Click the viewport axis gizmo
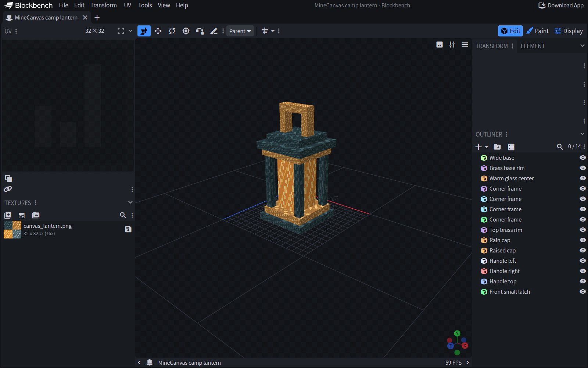 click(457, 343)
